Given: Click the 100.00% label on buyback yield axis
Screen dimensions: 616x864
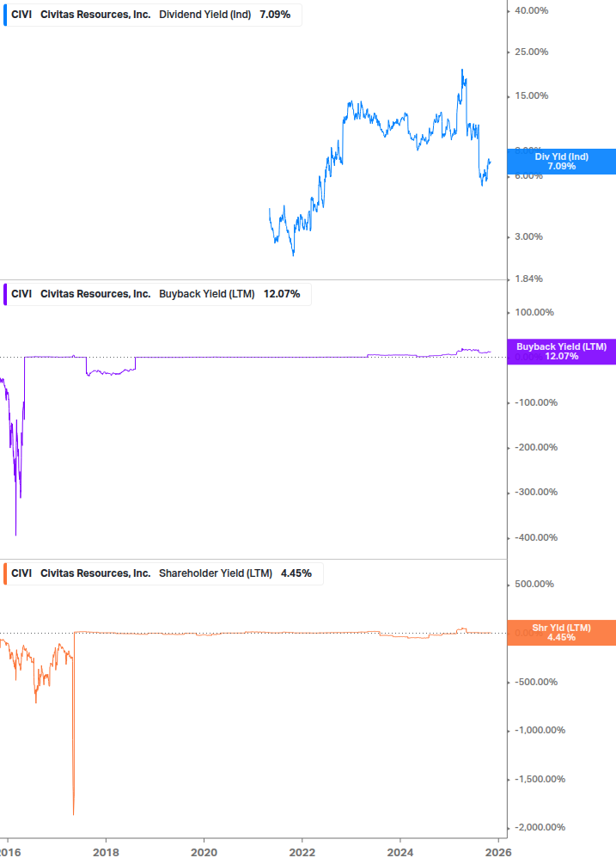Looking at the screenshot, I should point(534,312).
